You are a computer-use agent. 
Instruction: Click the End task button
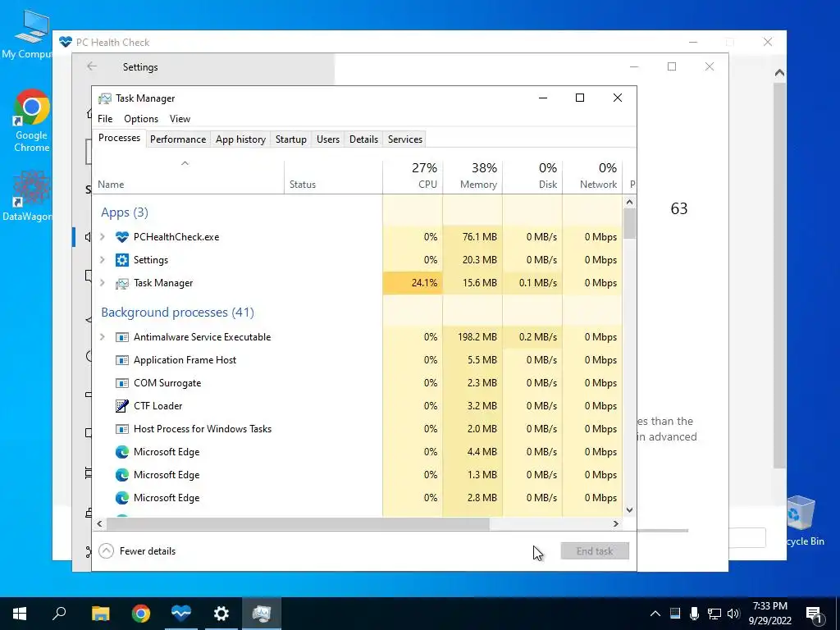coord(595,550)
